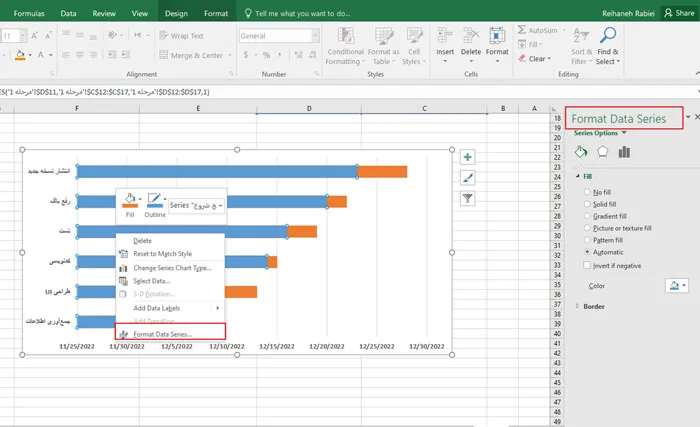Switch to the Design ribbon tab
The image size is (700, 427).
[176, 15]
